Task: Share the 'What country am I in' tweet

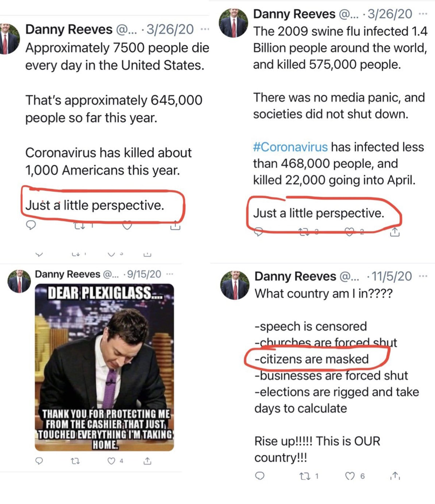Action: click(x=395, y=476)
